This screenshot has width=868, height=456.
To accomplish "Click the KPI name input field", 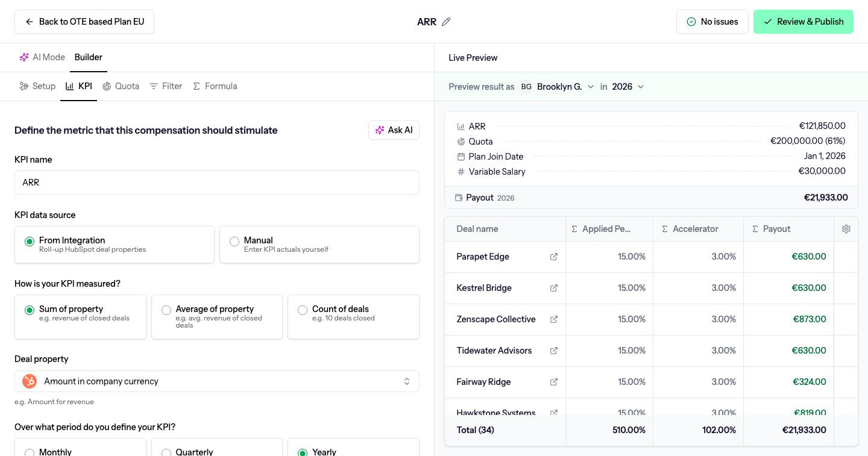I will [x=217, y=183].
